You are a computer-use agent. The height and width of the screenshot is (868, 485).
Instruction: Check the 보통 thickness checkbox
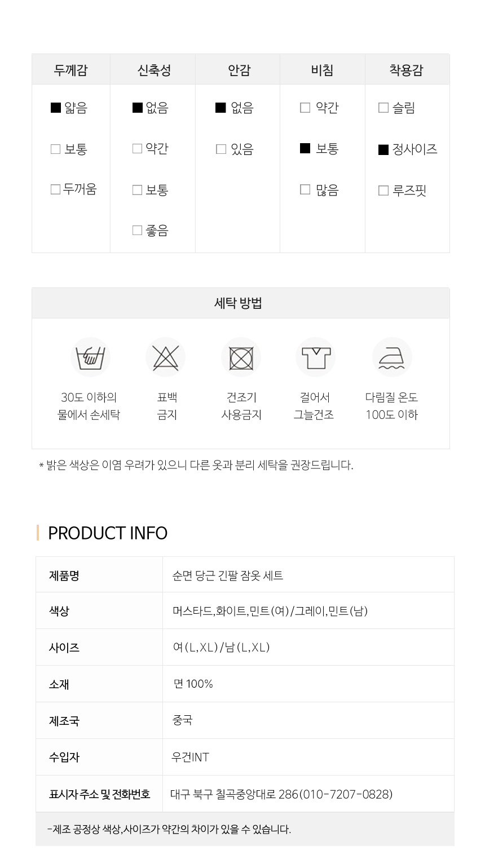coord(55,149)
